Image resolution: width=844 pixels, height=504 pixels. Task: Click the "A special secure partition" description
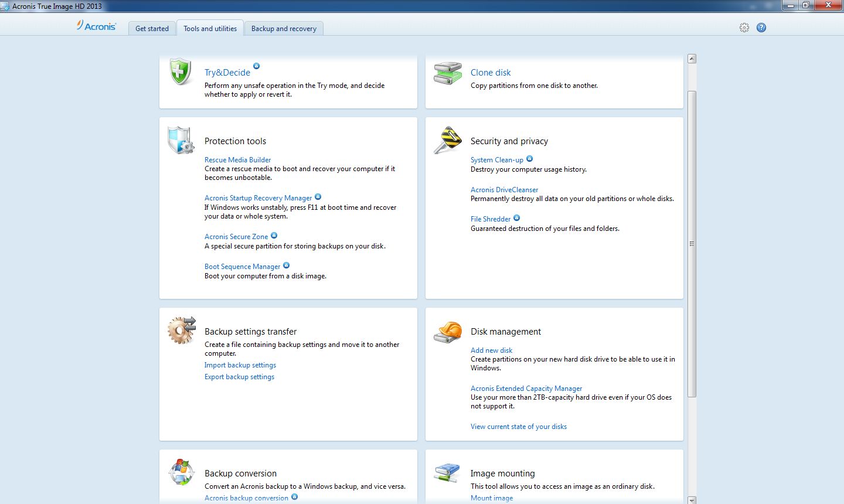point(295,246)
